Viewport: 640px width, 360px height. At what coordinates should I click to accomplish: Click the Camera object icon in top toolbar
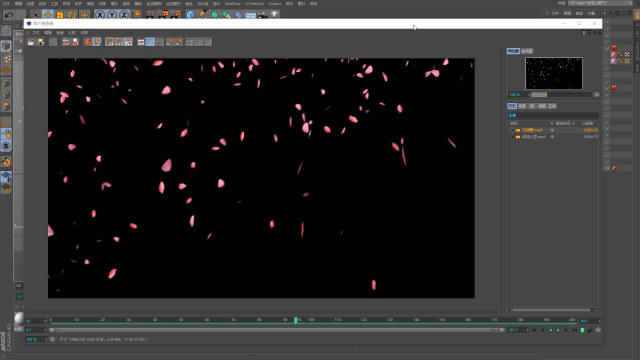(x=262, y=15)
